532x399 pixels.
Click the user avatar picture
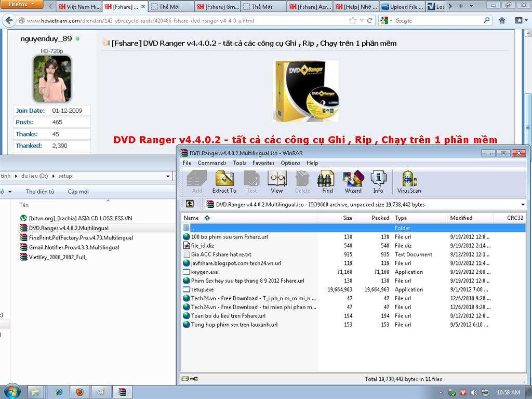coord(52,79)
